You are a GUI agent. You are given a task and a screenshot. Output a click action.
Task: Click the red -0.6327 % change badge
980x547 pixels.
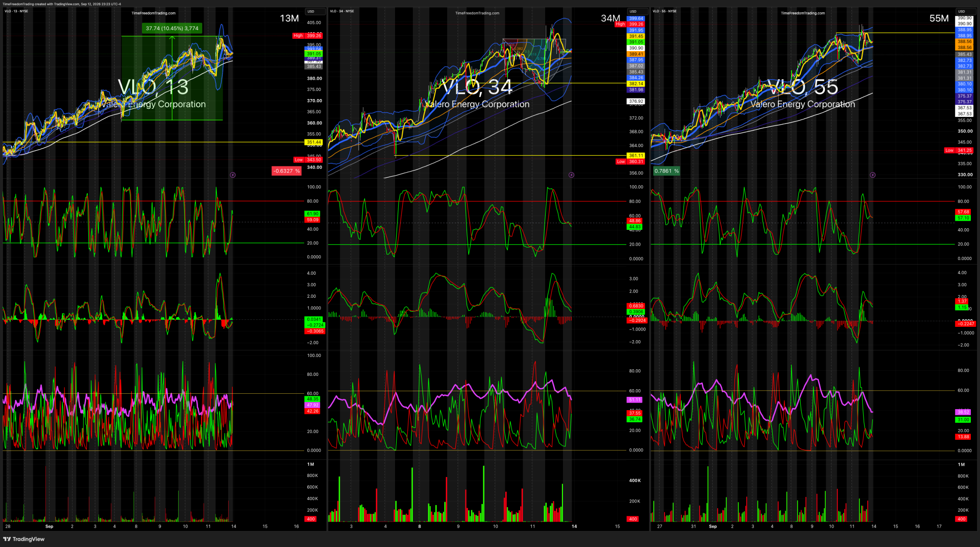pos(286,171)
